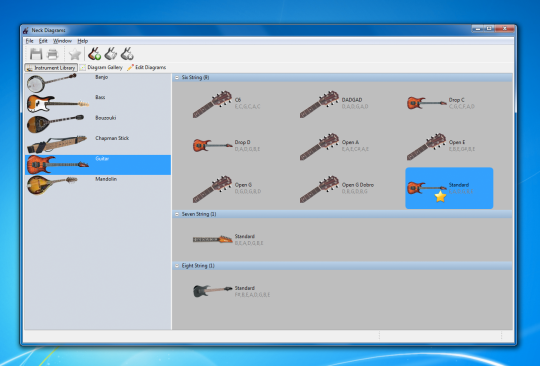Click the Banjo label text
Image resolution: width=540 pixels, height=366 pixels.
102,77
